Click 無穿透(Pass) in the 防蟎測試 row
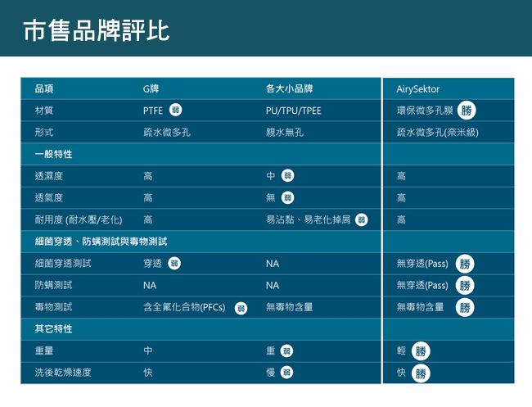Image resolution: width=532 pixels, height=407 pixels. [x=422, y=286]
